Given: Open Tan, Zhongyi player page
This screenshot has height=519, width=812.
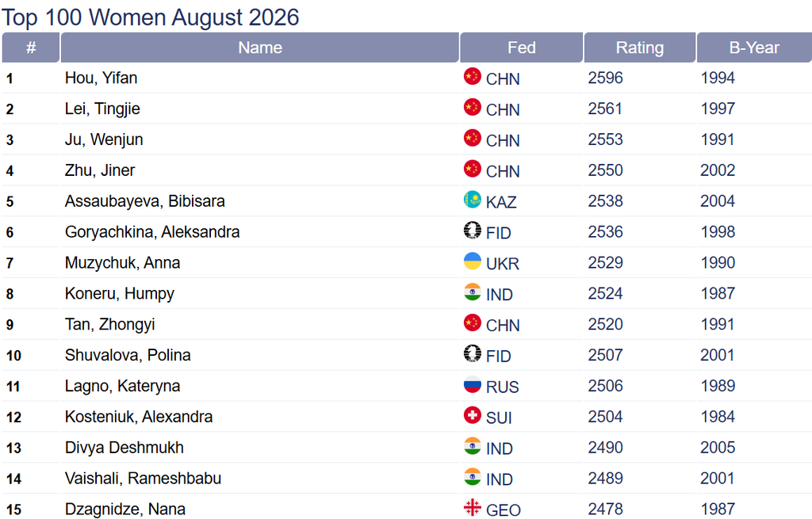Looking at the screenshot, I should 109,324.
